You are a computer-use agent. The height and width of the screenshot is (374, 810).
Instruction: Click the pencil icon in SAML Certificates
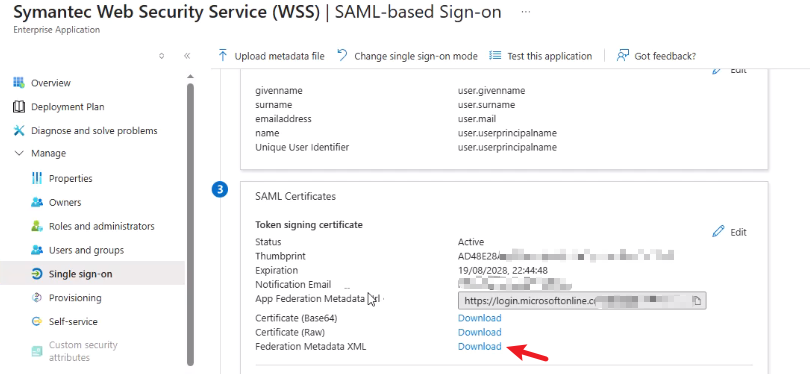[x=718, y=231]
